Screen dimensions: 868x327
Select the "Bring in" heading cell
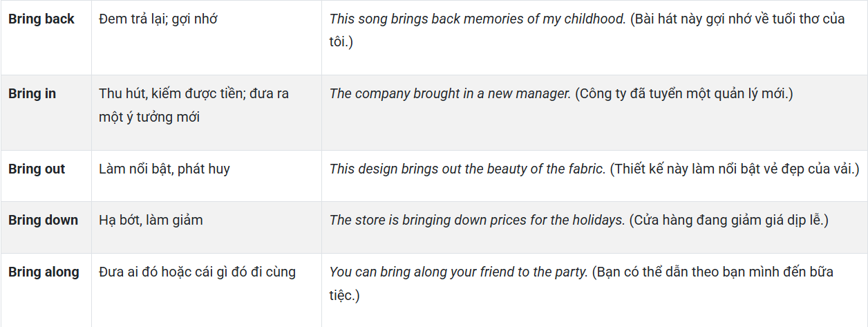coord(32,94)
